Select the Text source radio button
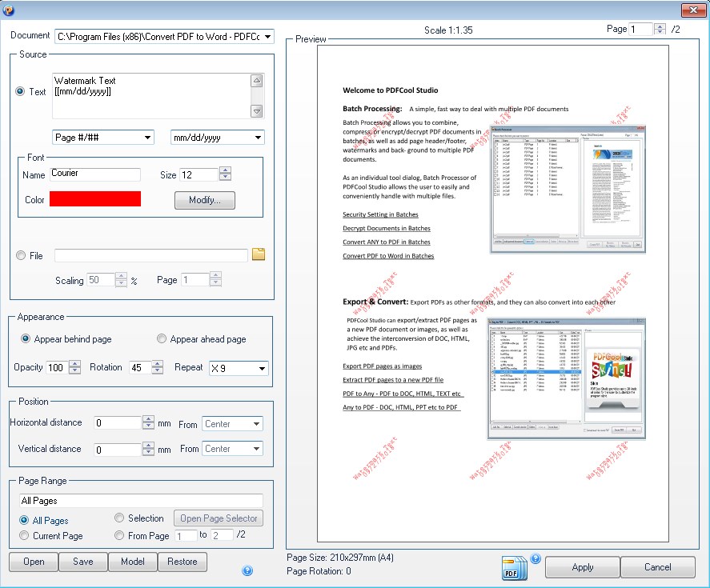The image size is (710, 588). (20, 91)
